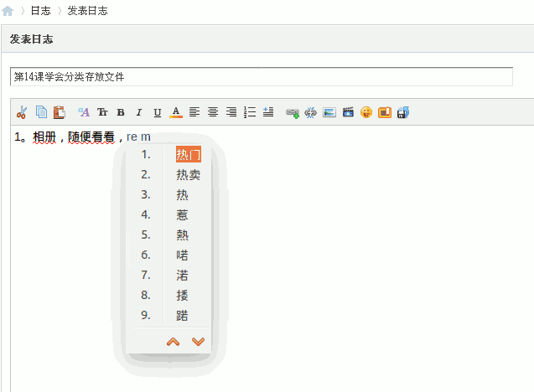Select candidate 5 熱
The width and height of the screenshot is (534, 392).
coord(182,235)
